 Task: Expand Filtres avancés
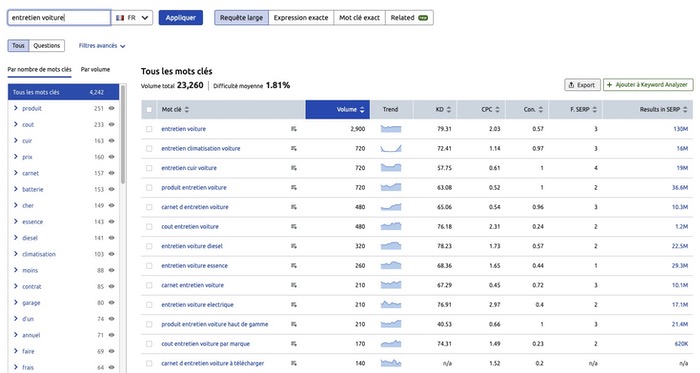point(102,46)
